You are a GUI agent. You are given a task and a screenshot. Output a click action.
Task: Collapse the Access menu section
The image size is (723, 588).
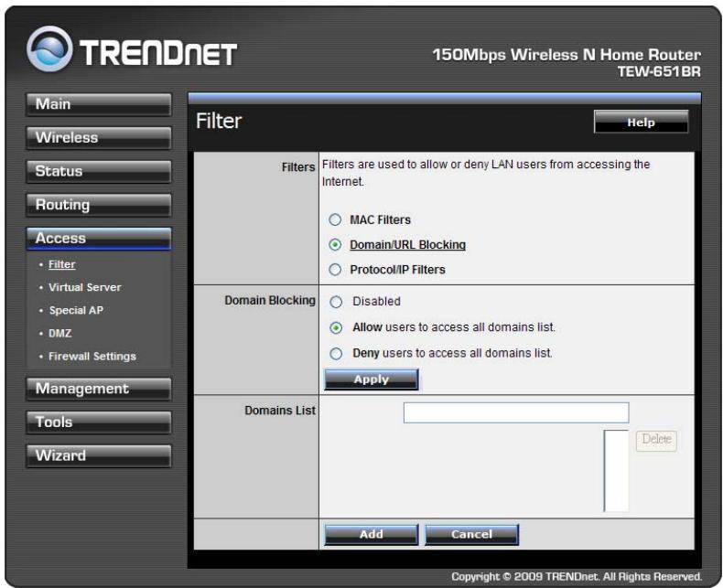pyautogui.click(x=99, y=239)
